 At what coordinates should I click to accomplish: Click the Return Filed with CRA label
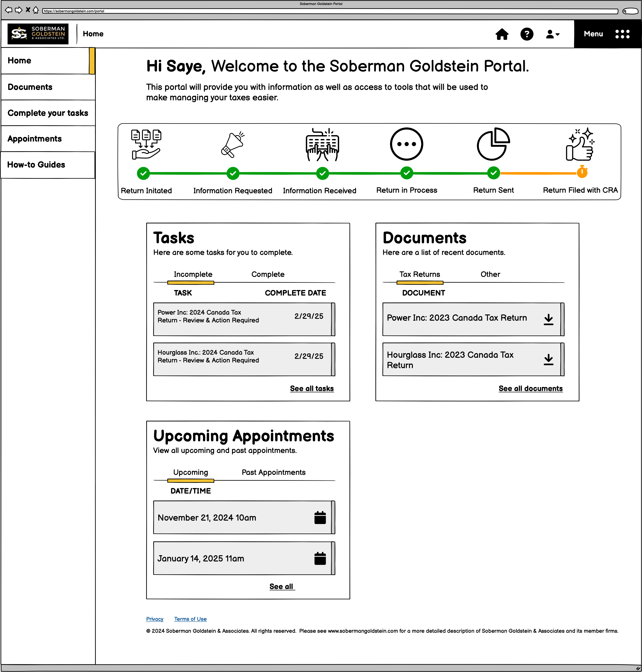[x=580, y=190]
